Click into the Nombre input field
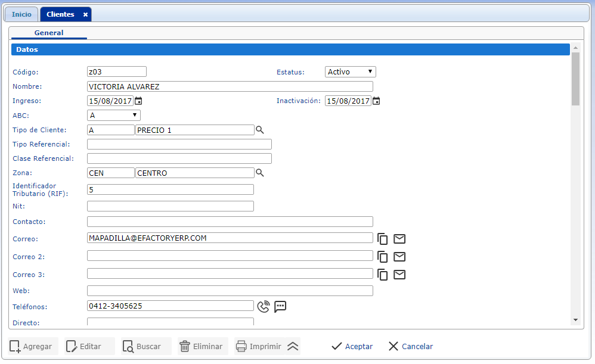The width and height of the screenshot is (595, 364). (x=230, y=86)
